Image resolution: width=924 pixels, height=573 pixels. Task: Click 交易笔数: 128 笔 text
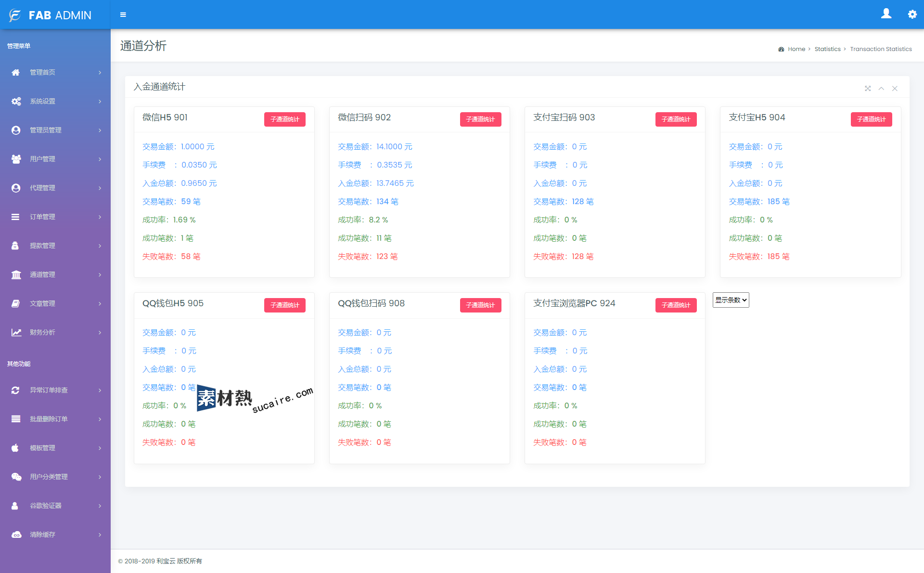(x=564, y=202)
